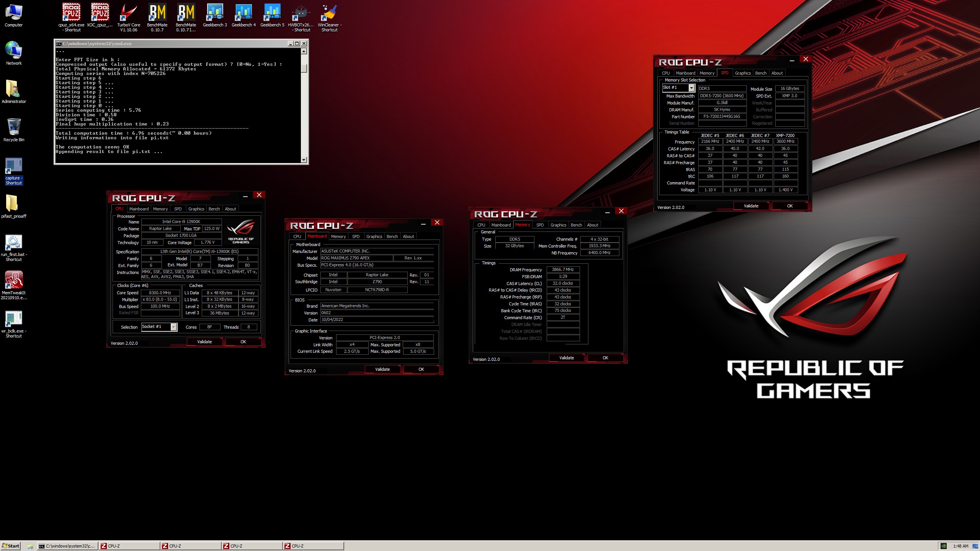The image size is (980, 551).
Task: Click the NVIDIA system tray icon
Action: (x=944, y=546)
